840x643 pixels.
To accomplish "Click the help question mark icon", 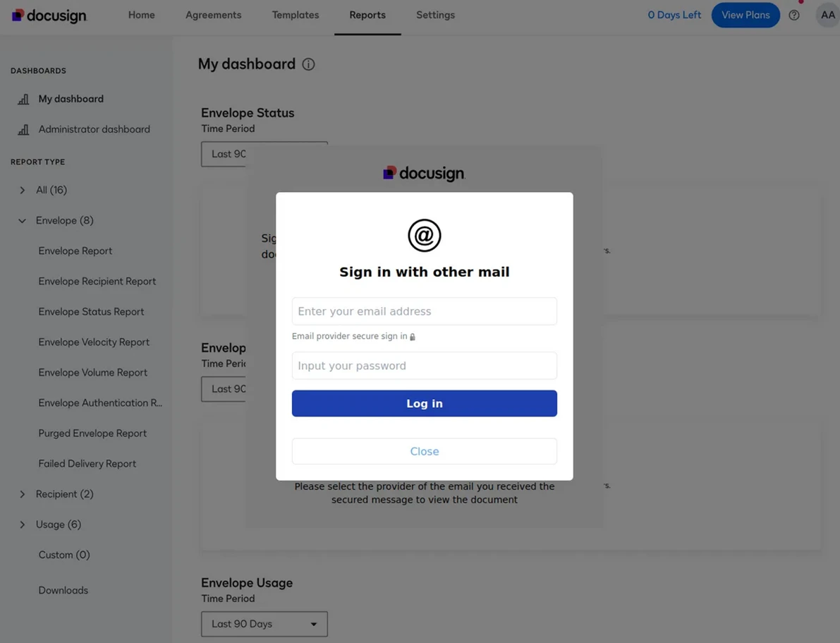I will tap(794, 15).
